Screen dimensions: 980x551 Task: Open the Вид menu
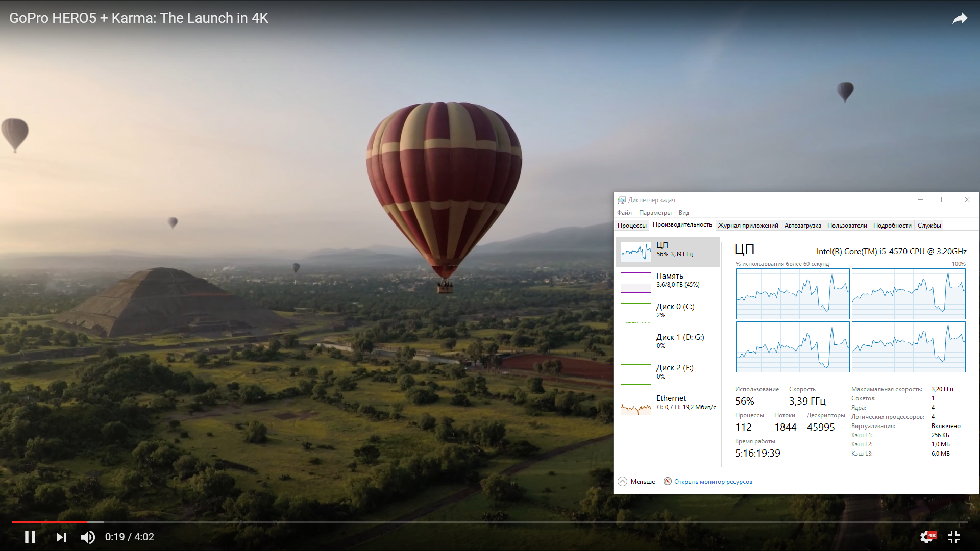click(x=684, y=213)
